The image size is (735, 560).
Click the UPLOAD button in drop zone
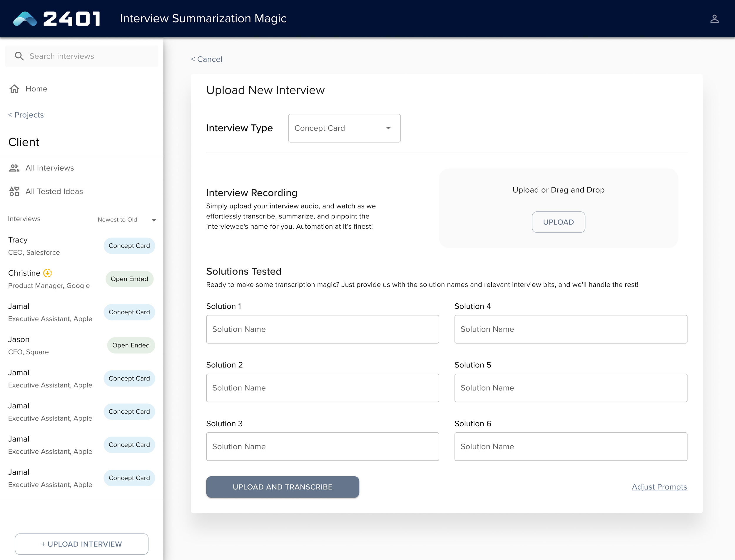tap(558, 222)
